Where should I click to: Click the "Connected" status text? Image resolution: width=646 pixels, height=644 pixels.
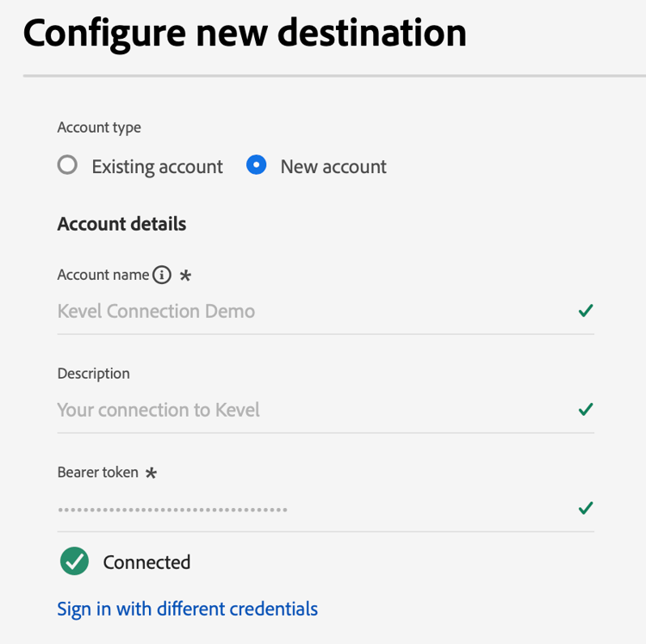tap(146, 563)
